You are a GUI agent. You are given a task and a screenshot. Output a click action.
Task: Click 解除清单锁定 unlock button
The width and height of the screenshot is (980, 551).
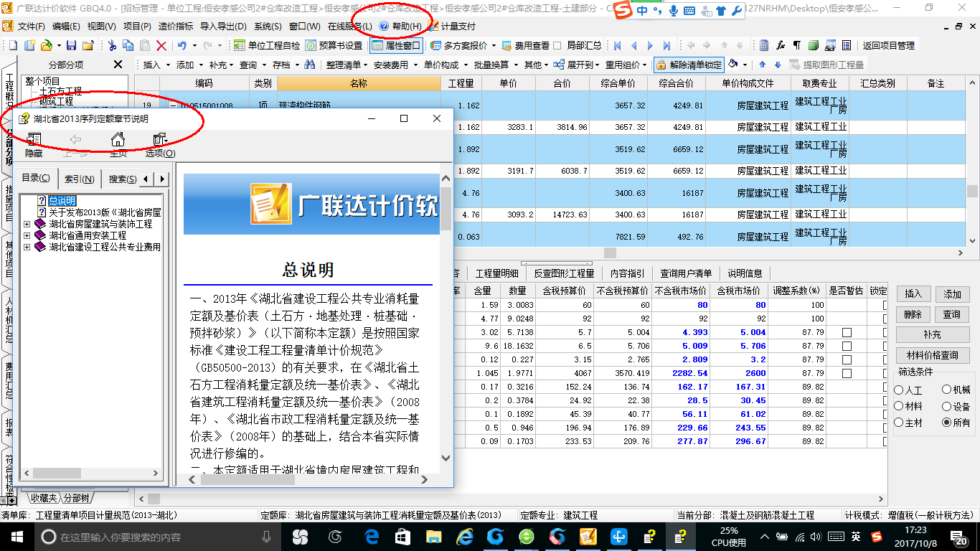click(689, 65)
